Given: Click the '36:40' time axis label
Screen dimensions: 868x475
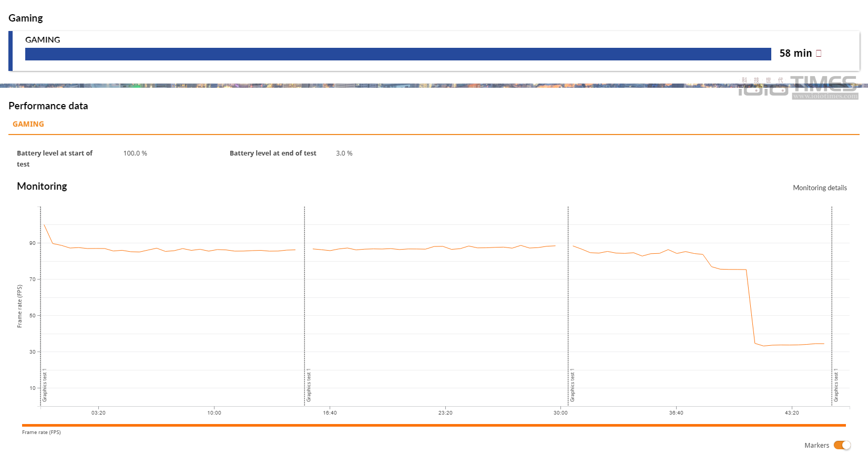Looking at the screenshot, I should 676,413.
